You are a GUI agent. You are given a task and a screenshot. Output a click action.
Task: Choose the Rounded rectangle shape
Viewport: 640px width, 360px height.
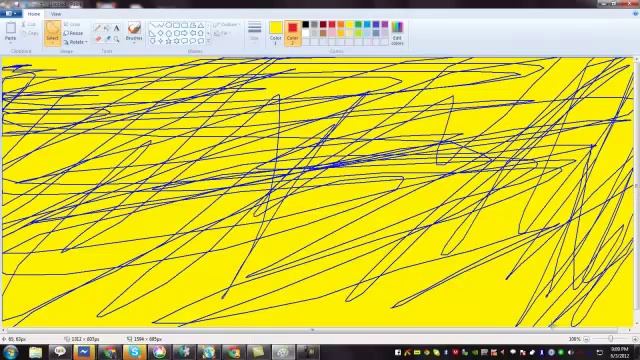pyautogui.click(x=184, y=25)
